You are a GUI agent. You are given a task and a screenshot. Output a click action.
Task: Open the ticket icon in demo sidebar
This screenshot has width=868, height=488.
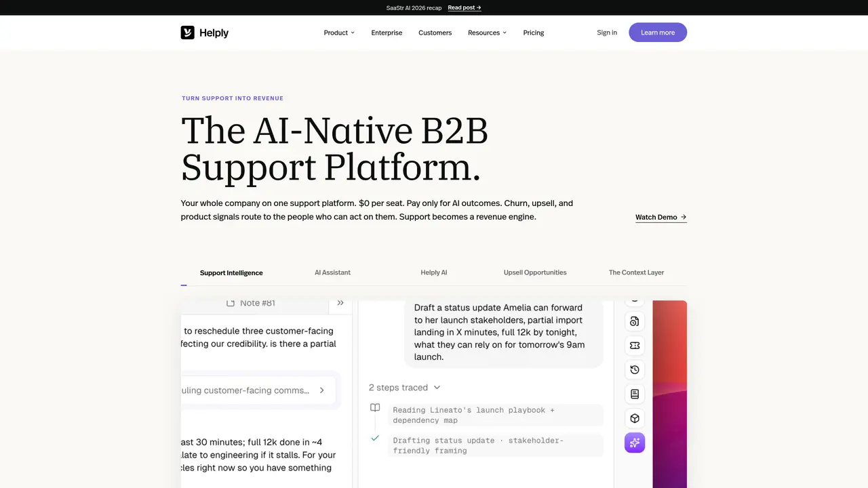(x=635, y=346)
